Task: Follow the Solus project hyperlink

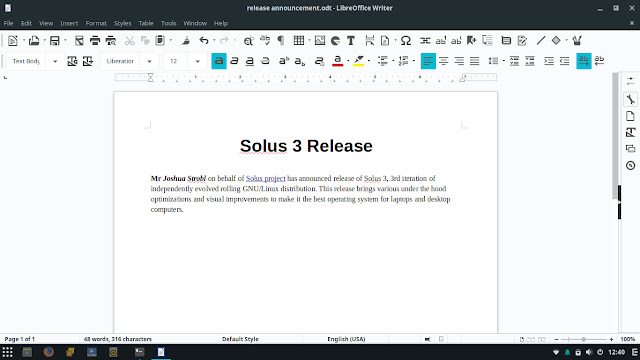Action: click(265, 178)
